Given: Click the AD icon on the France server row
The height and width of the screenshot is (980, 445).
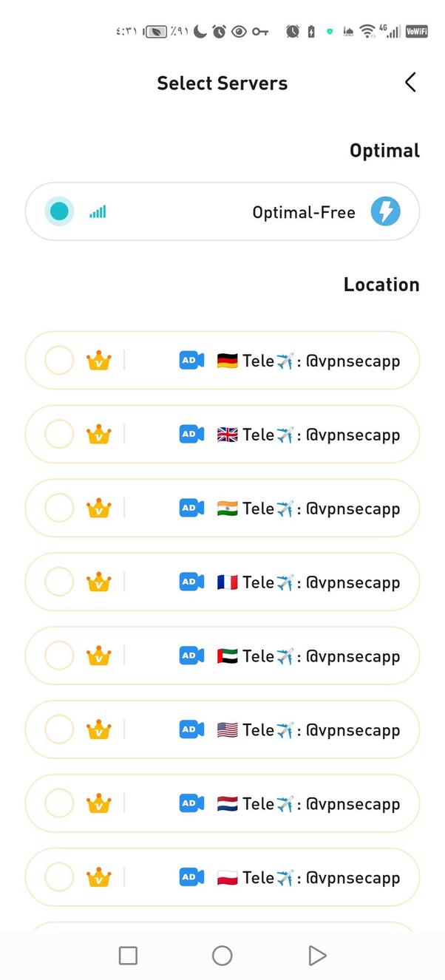Looking at the screenshot, I should point(191,582).
